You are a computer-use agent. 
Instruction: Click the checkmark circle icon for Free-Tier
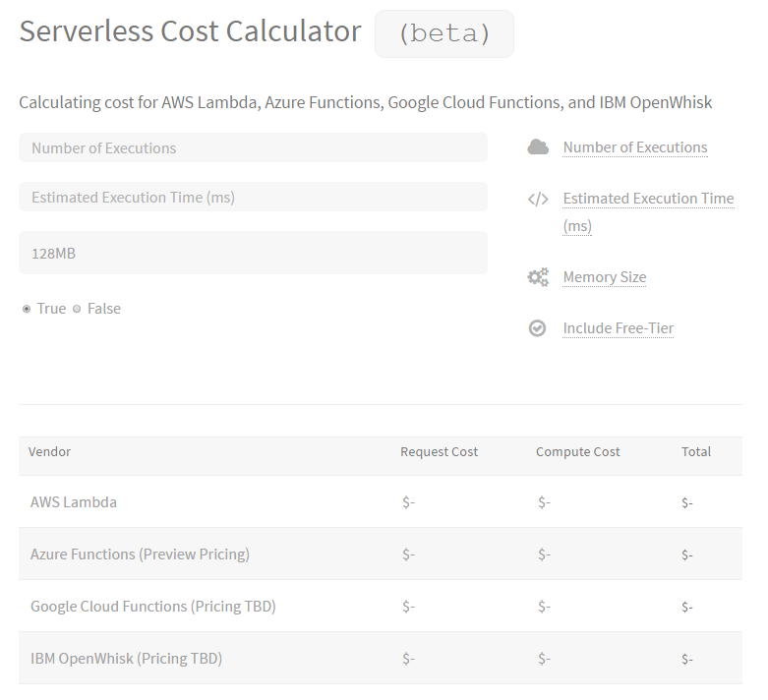click(538, 328)
